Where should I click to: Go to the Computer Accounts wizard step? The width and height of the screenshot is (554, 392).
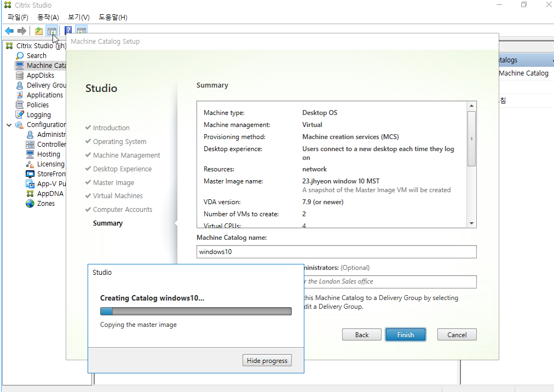(x=123, y=210)
